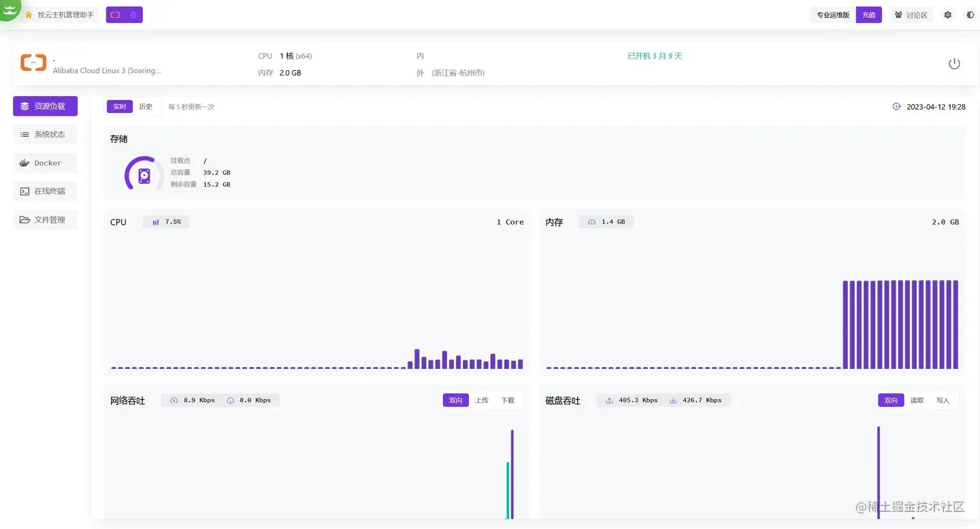
Task: Select 双向 in the 磁盘吞吐 panel
Action: tap(891, 400)
